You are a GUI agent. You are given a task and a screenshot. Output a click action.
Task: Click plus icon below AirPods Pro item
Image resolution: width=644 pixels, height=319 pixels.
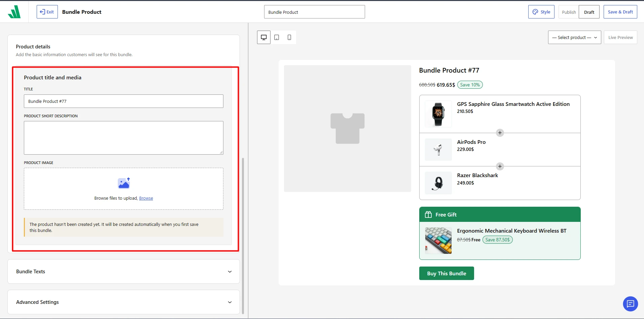[x=500, y=166]
